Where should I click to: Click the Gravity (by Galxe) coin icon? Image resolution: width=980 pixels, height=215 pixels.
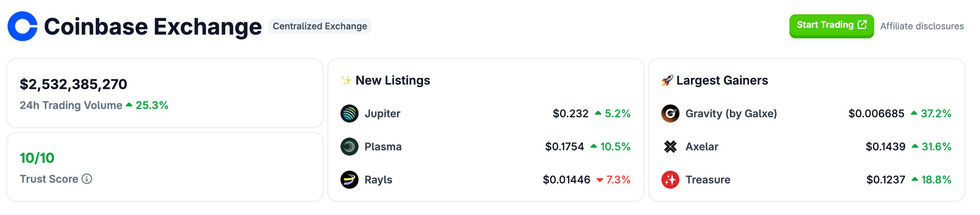click(670, 114)
